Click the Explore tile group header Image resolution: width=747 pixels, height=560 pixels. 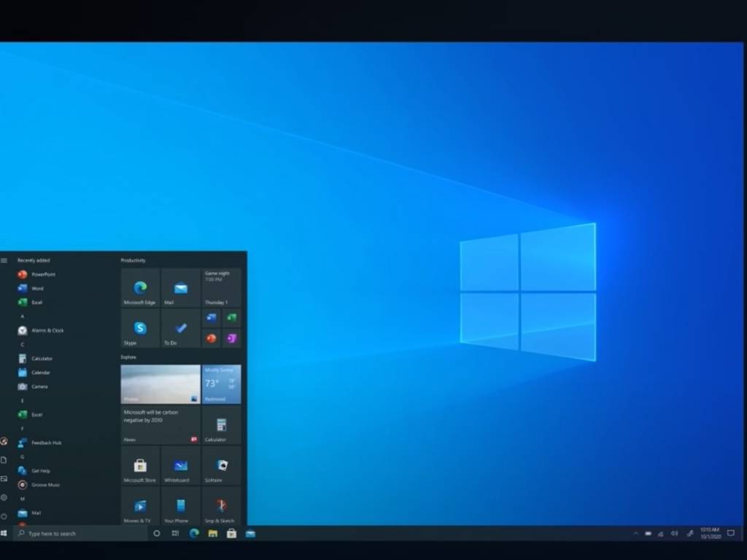pos(128,357)
